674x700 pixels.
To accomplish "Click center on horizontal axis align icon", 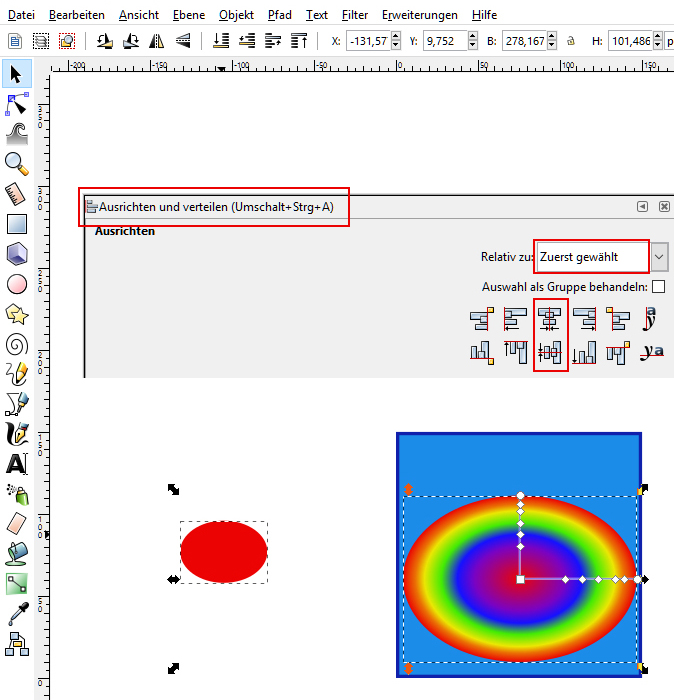I will coord(551,352).
